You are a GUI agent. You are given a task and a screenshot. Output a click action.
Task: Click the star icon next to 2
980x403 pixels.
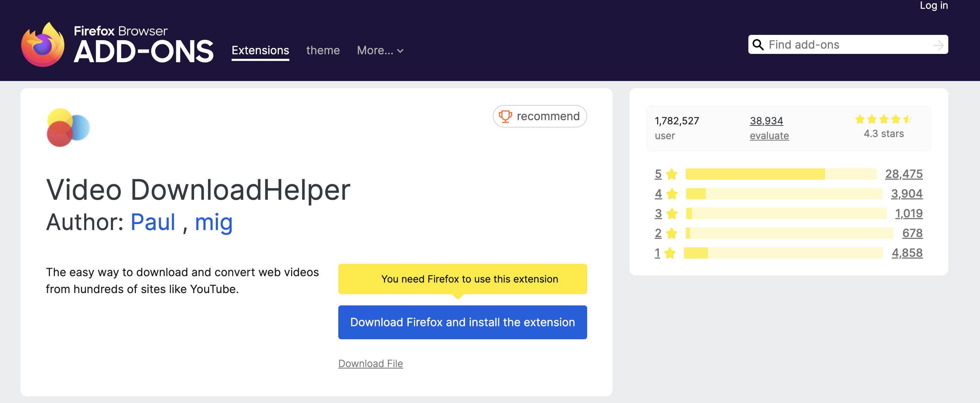coord(672,233)
